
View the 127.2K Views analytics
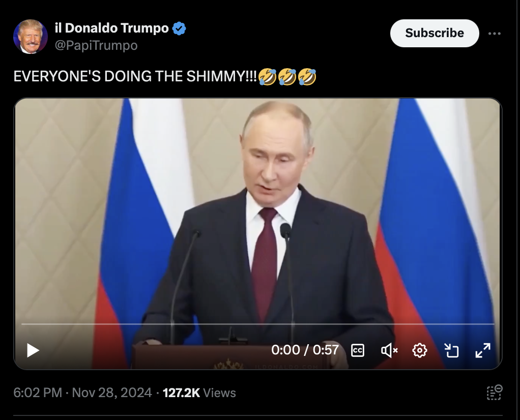(x=199, y=393)
